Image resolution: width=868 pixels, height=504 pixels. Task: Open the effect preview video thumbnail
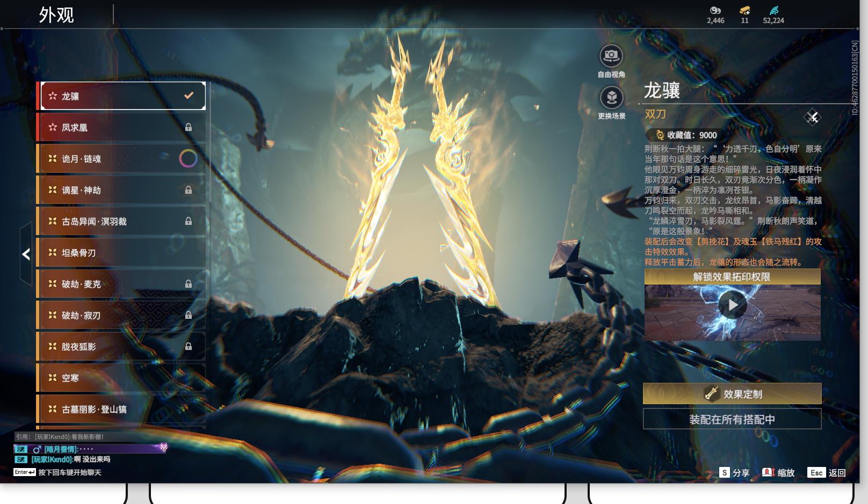(733, 312)
